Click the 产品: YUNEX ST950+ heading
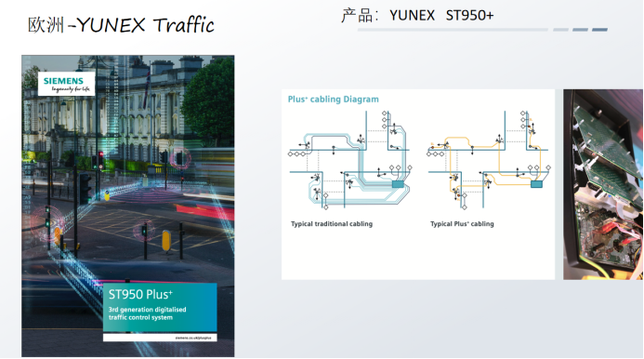 [417, 16]
